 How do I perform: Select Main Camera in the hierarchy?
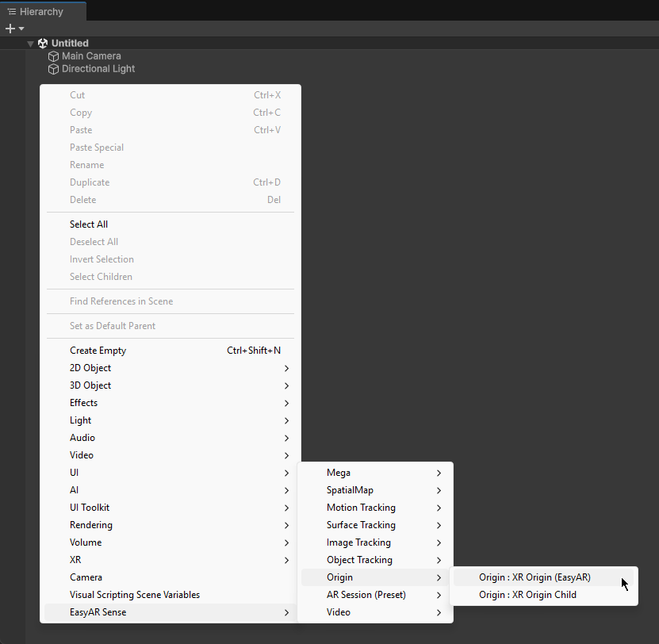coord(91,56)
